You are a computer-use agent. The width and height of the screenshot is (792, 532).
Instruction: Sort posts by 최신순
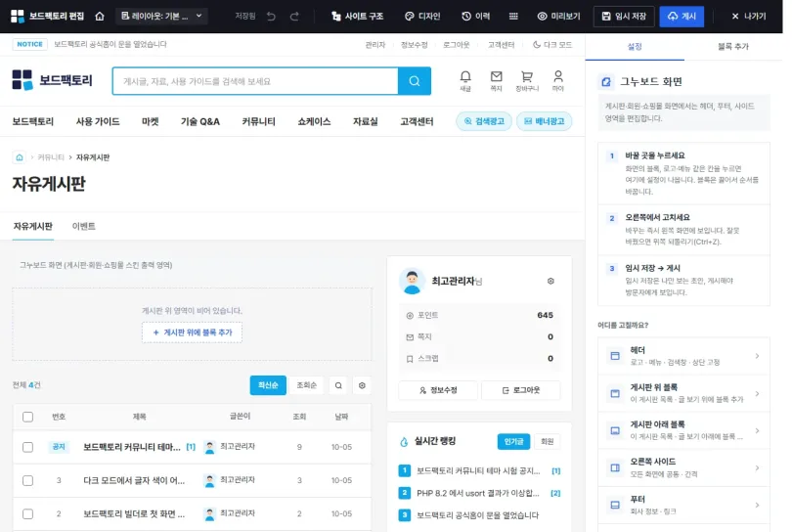[268, 385]
